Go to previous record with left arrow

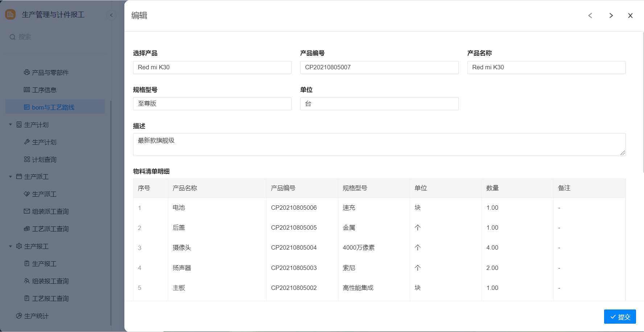[590, 16]
